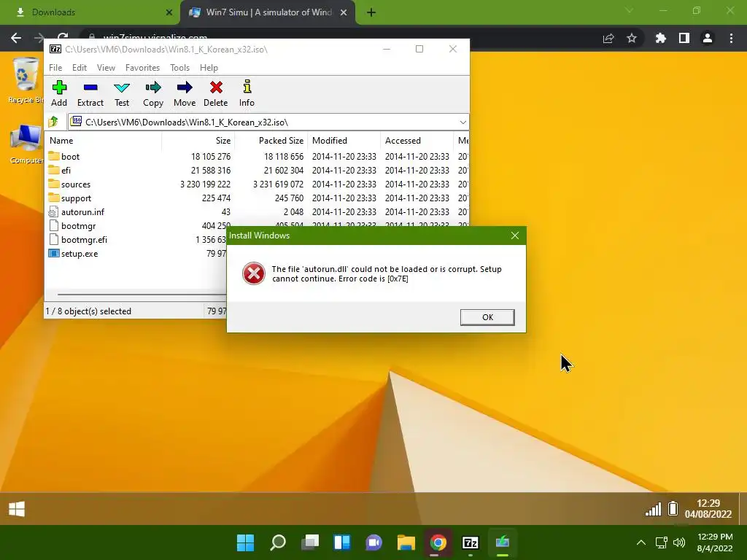Bookmark this page with star icon
The image size is (747, 560).
(x=632, y=38)
